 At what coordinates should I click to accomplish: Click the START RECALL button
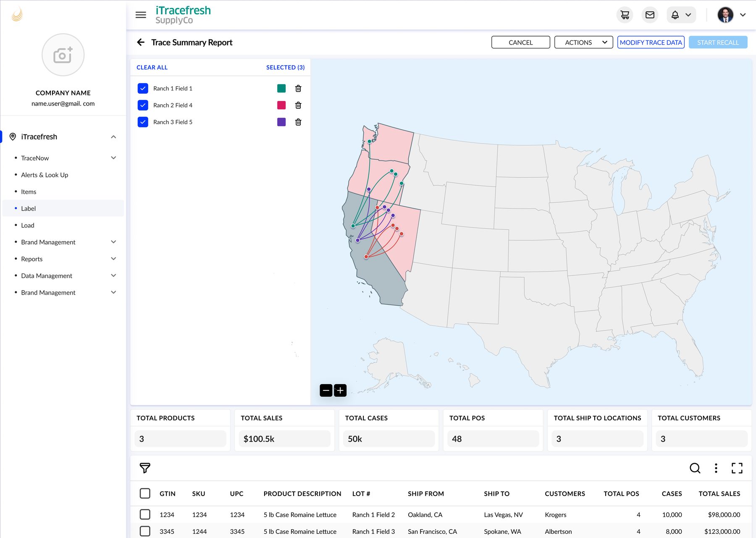tap(718, 42)
